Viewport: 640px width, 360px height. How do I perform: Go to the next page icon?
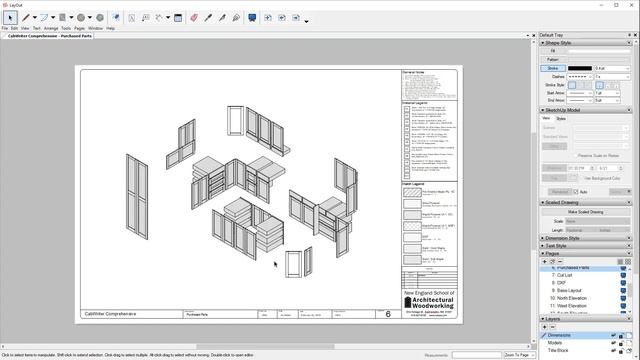point(296,18)
